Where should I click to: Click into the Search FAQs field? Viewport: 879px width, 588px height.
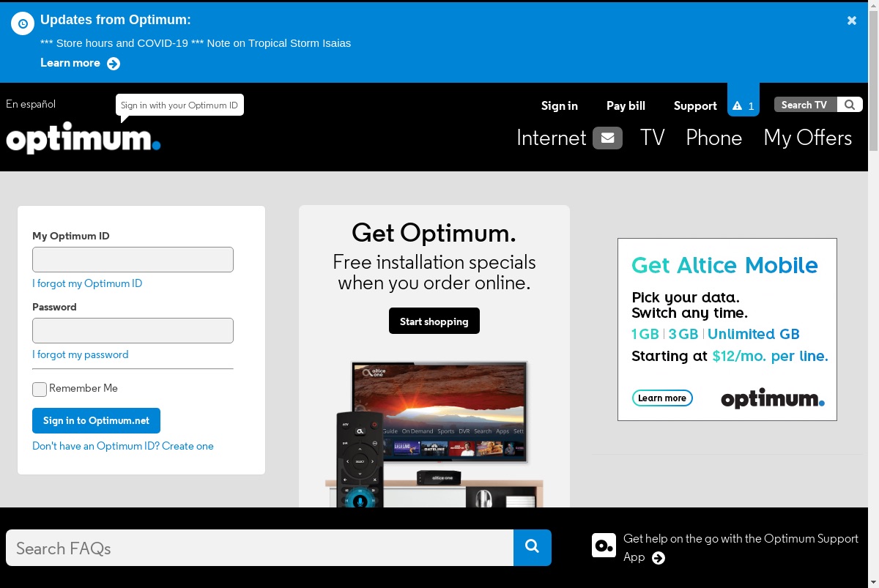(259, 548)
